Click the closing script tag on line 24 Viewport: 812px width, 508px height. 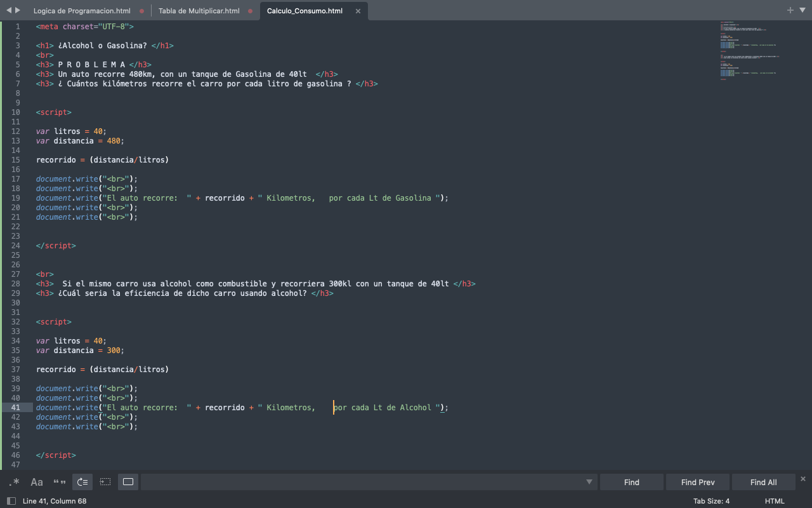click(56, 246)
